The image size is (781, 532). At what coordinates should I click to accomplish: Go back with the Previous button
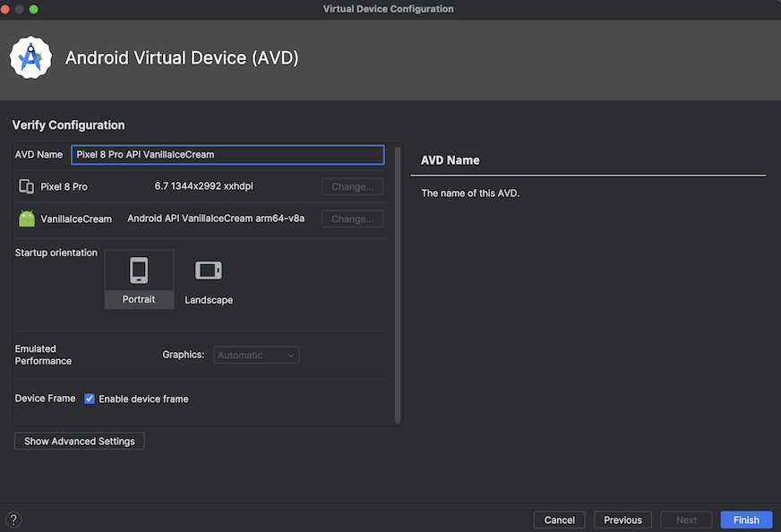[x=622, y=519]
